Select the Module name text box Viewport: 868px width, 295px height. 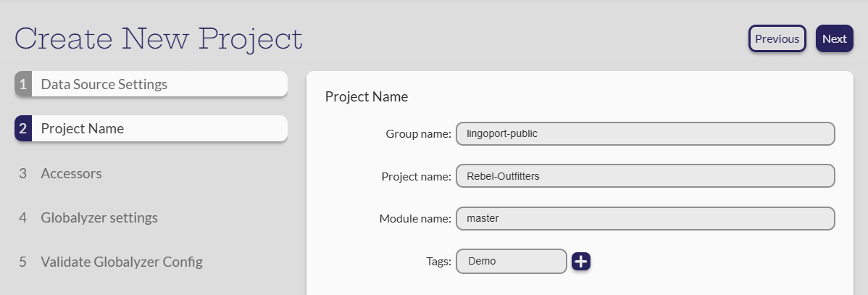click(645, 218)
